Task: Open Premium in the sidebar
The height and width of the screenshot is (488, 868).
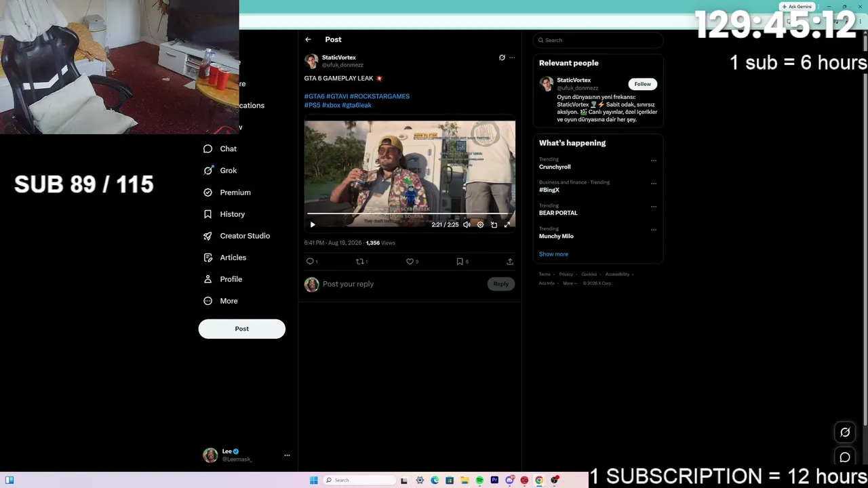Action: click(x=227, y=192)
